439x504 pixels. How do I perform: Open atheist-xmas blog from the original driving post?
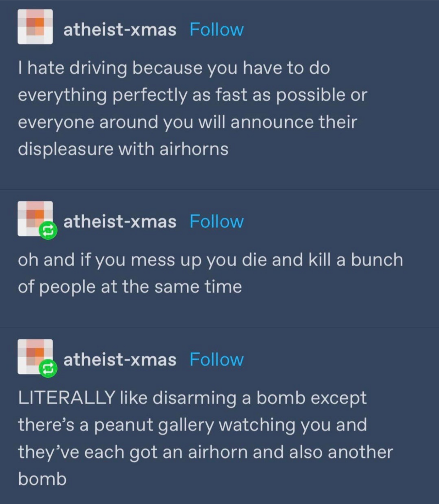click(x=120, y=30)
